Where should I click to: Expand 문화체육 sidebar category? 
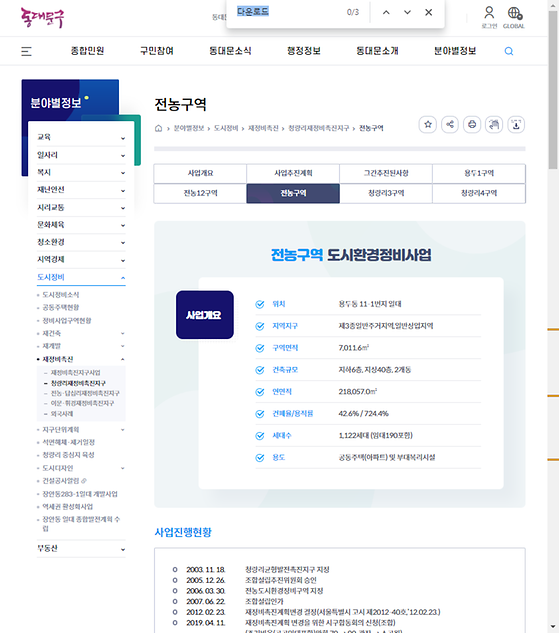(x=81, y=225)
